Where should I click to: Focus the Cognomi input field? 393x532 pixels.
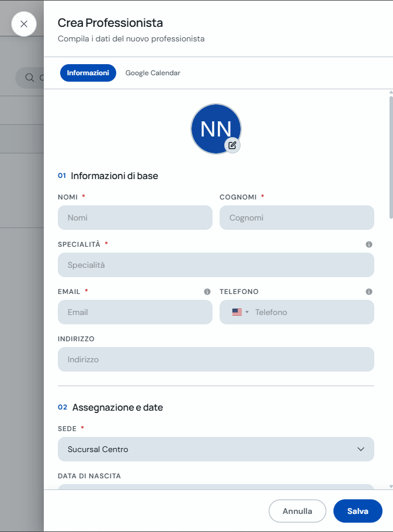(x=297, y=218)
